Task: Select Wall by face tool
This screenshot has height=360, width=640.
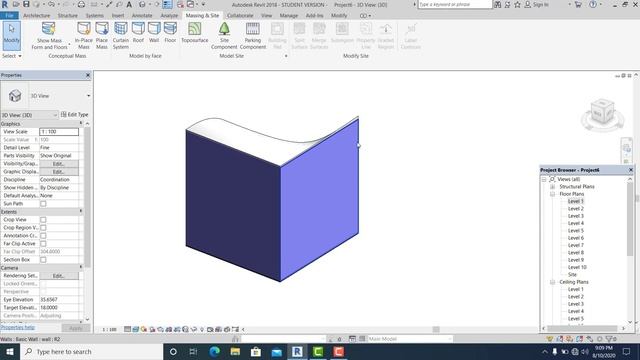Action: (154, 33)
